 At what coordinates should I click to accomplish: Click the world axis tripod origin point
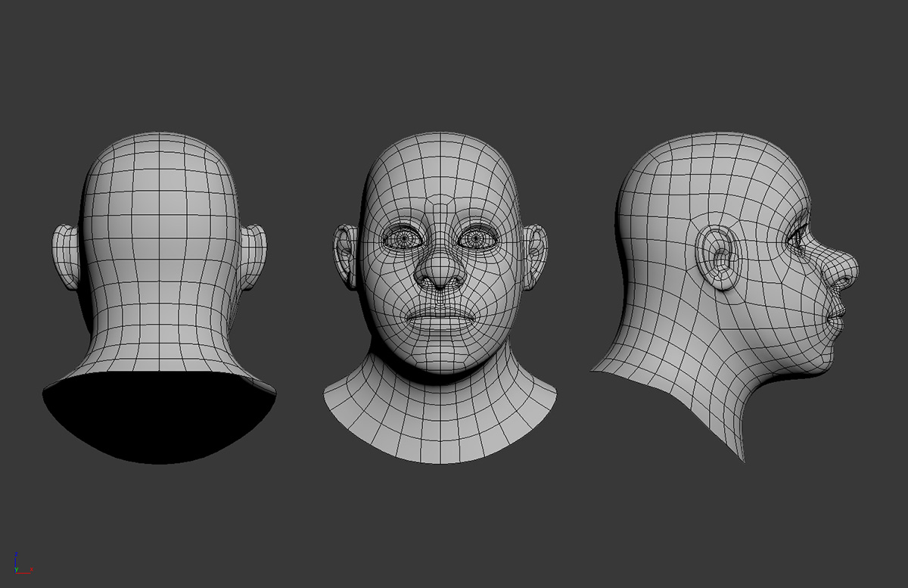click(x=16, y=573)
